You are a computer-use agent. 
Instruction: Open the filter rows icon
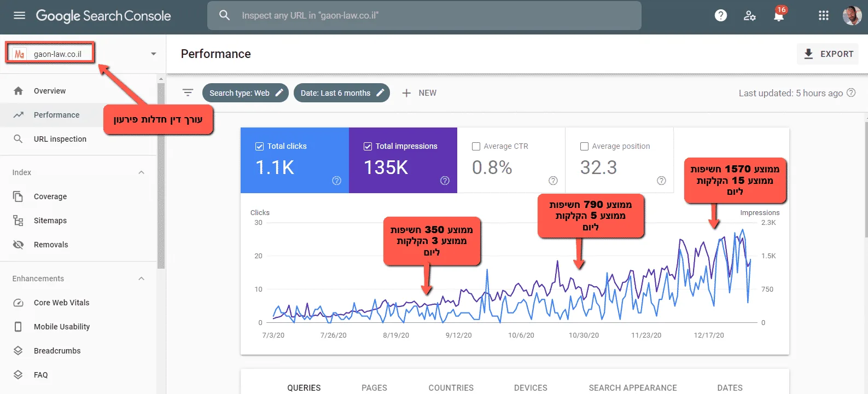point(188,93)
